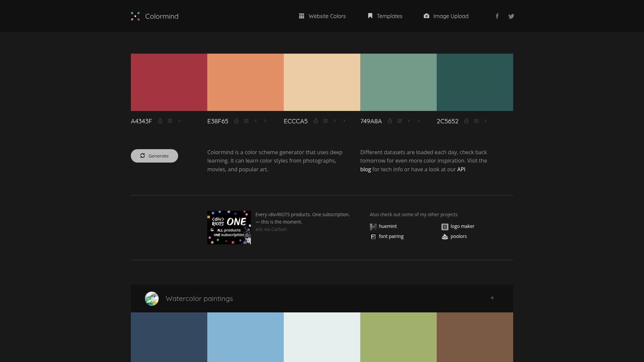
Task: Open the font pairing project
Action: click(387, 237)
